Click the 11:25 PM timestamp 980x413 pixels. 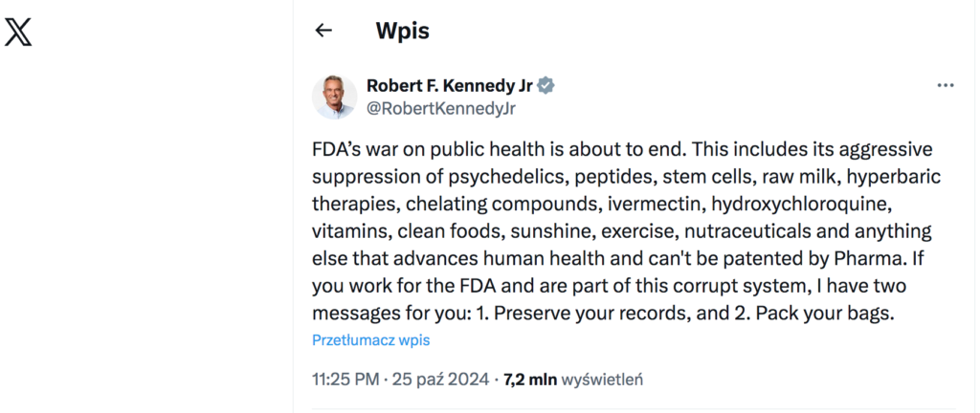click(x=345, y=380)
